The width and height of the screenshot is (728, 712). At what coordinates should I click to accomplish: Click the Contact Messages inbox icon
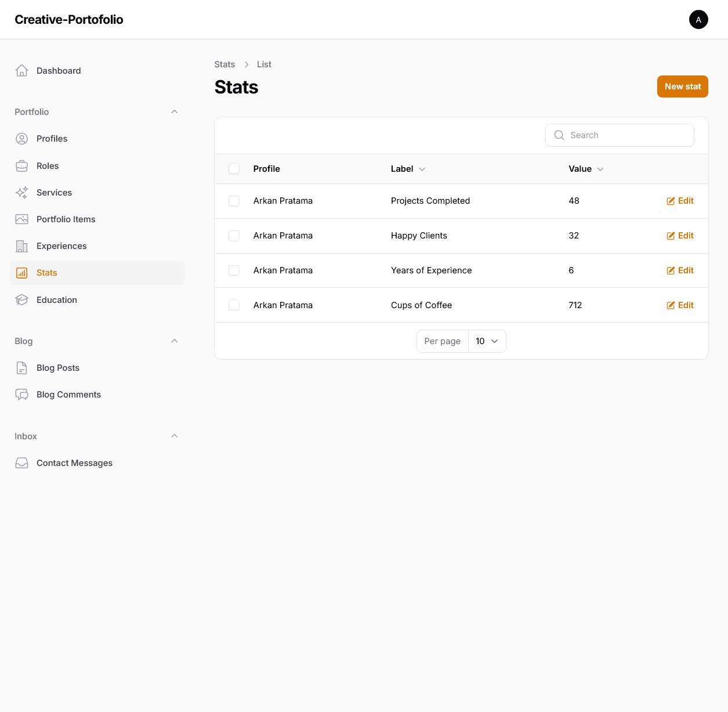coord(21,463)
